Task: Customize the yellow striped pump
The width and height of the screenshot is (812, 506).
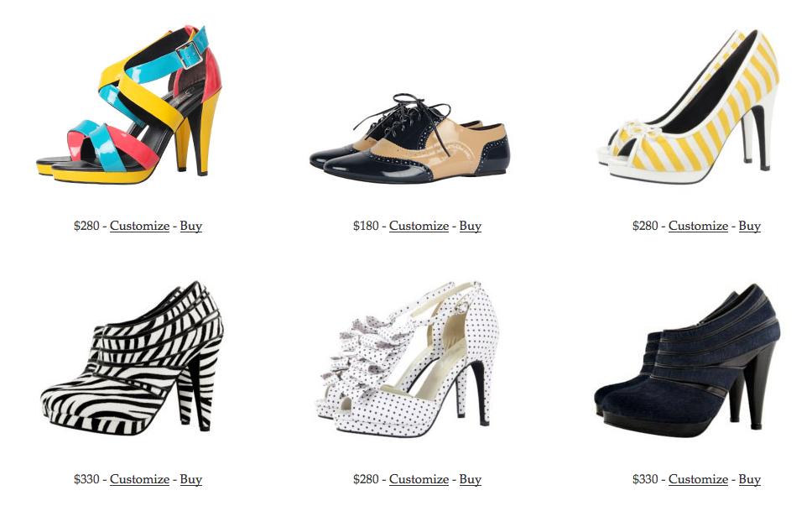Action: tap(698, 226)
